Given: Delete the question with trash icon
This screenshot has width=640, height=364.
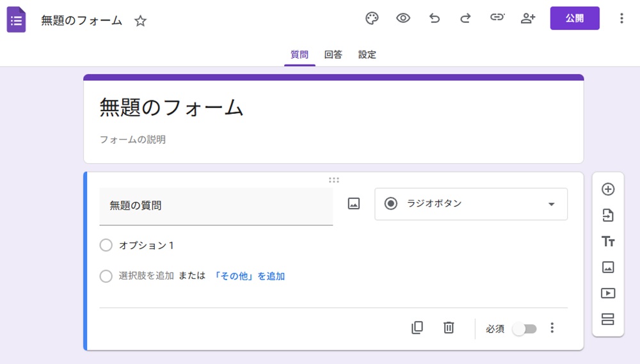Looking at the screenshot, I should (449, 328).
